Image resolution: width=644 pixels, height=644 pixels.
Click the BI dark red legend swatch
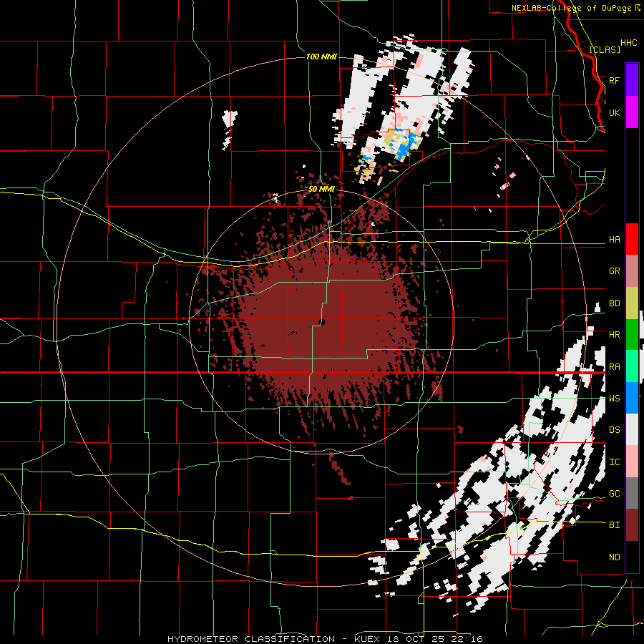click(632, 525)
